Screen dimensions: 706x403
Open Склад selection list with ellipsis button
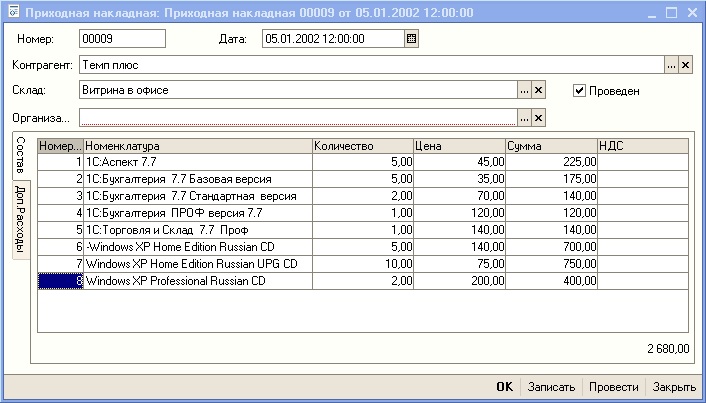(523, 91)
